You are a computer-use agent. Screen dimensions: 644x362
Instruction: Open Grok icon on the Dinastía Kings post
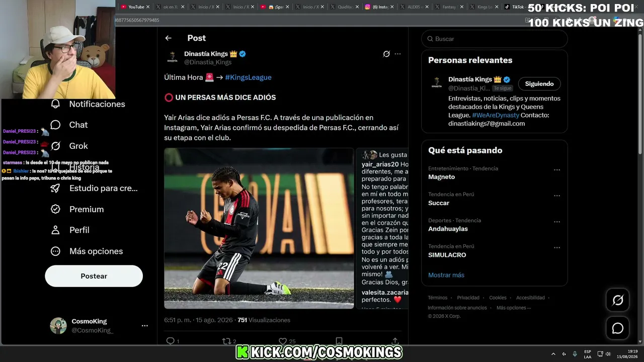click(386, 54)
